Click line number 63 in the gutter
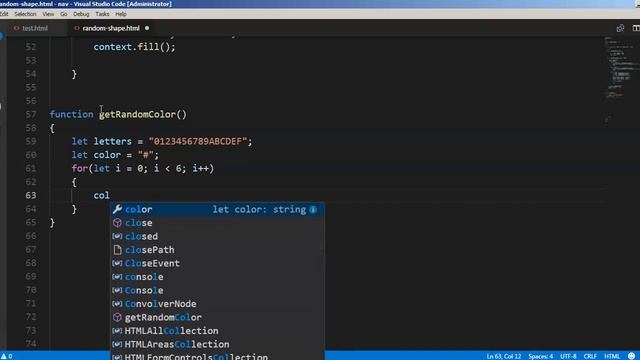The height and width of the screenshot is (360, 640). pyautogui.click(x=31, y=196)
